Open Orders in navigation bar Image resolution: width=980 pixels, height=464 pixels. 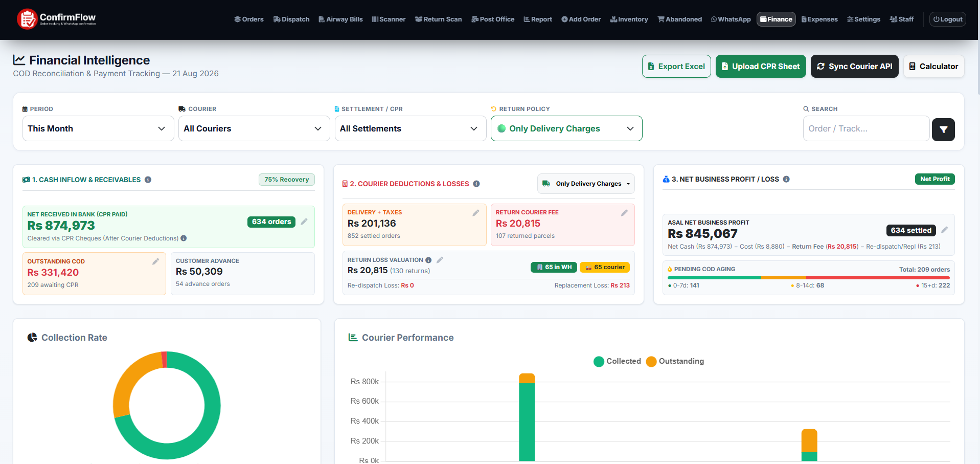(x=249, y=19)
